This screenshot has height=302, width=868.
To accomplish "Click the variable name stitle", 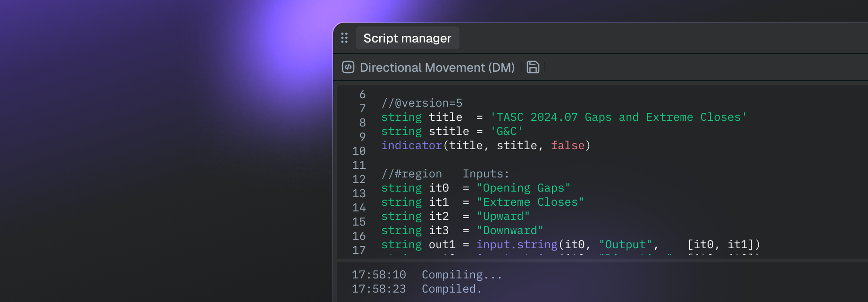I will click(x=449, y=131).
